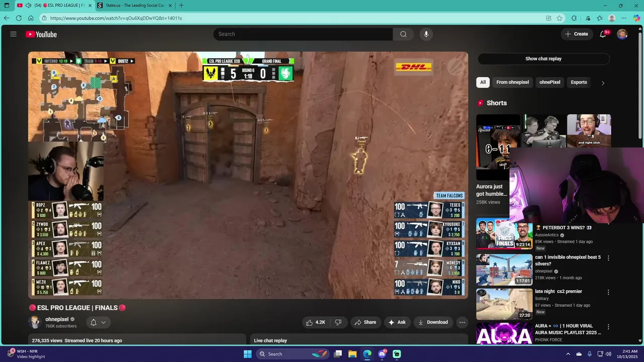644x362 pixels.
Task: Click Show chat replay button
Action: pos(543,59)
